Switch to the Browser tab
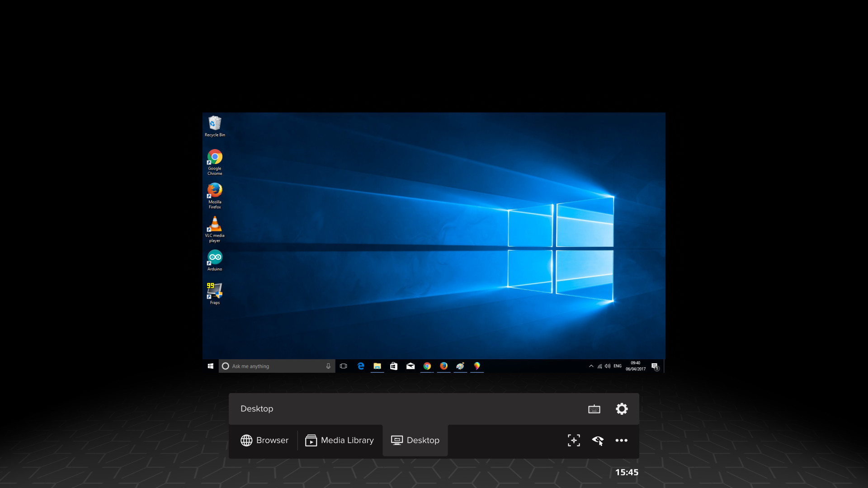 pyautogui.click(x=264, y=440)
